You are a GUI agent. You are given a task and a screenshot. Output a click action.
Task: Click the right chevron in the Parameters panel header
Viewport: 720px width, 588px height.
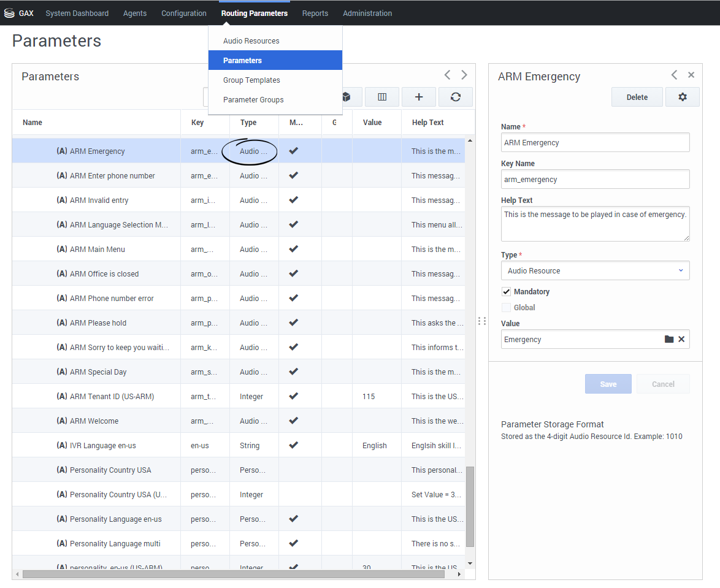click(x=464, y=75)
